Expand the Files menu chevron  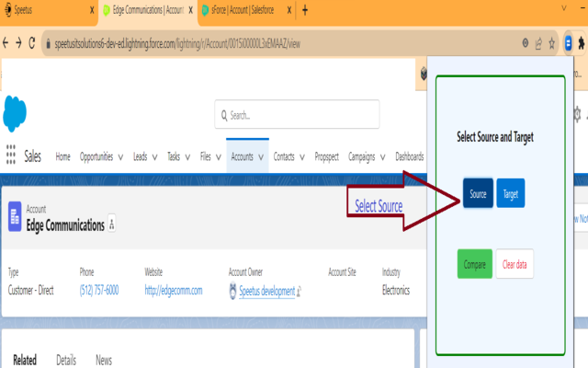[x=219, y=157]
